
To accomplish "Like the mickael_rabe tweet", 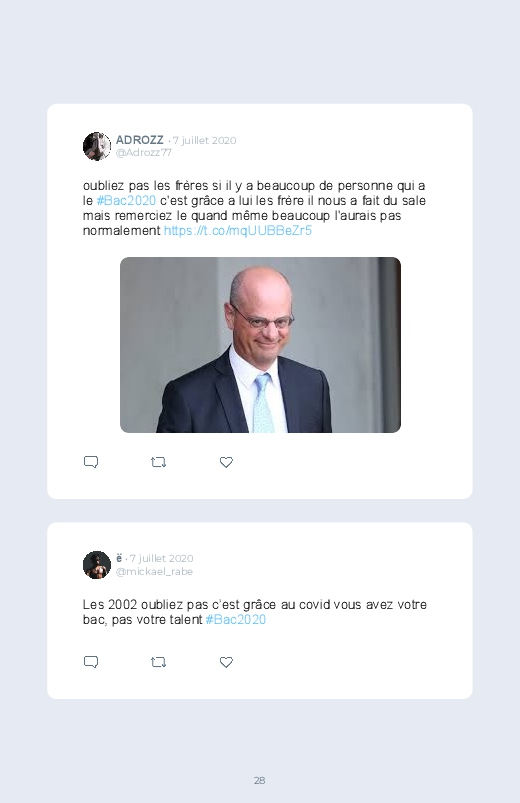I will [x=226, y=662].
